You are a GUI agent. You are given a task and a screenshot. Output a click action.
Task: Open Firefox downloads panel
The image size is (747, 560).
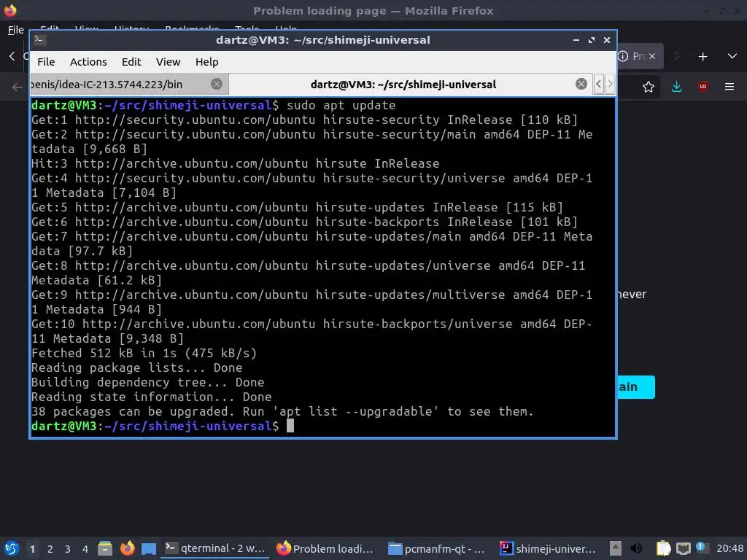[x=676, y=87]
